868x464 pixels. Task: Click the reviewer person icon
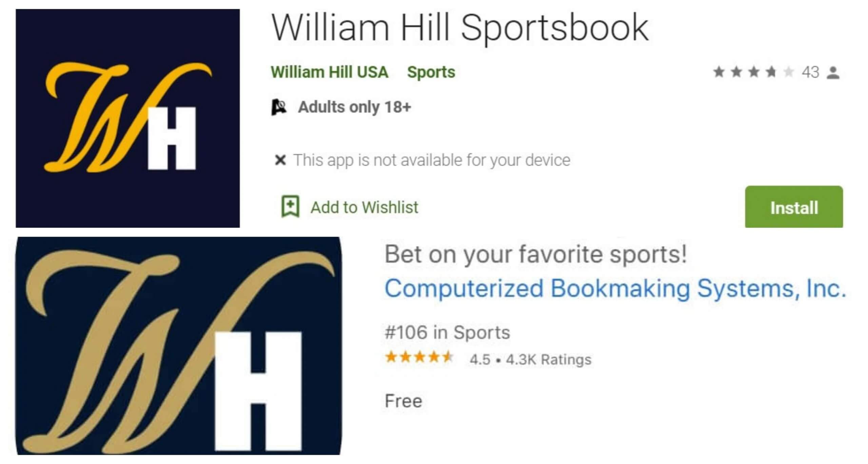pos(833,73)
